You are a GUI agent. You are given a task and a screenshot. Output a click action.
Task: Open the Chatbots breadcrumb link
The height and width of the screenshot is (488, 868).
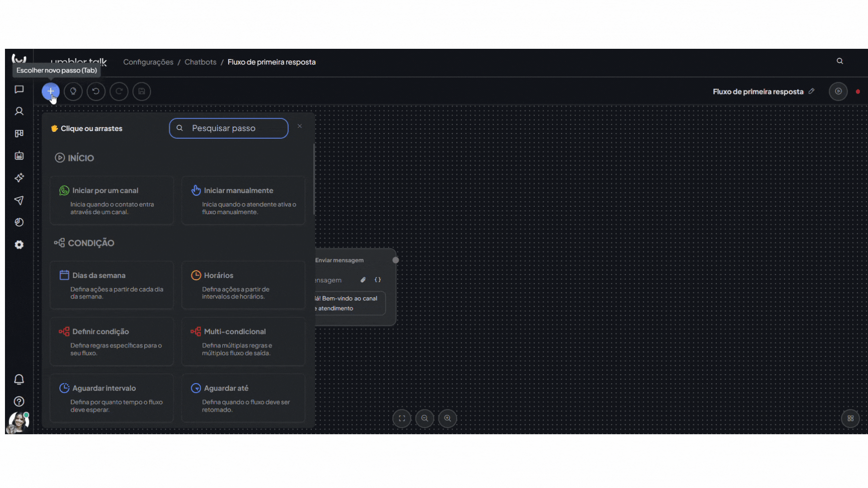(x=200, y=62)
